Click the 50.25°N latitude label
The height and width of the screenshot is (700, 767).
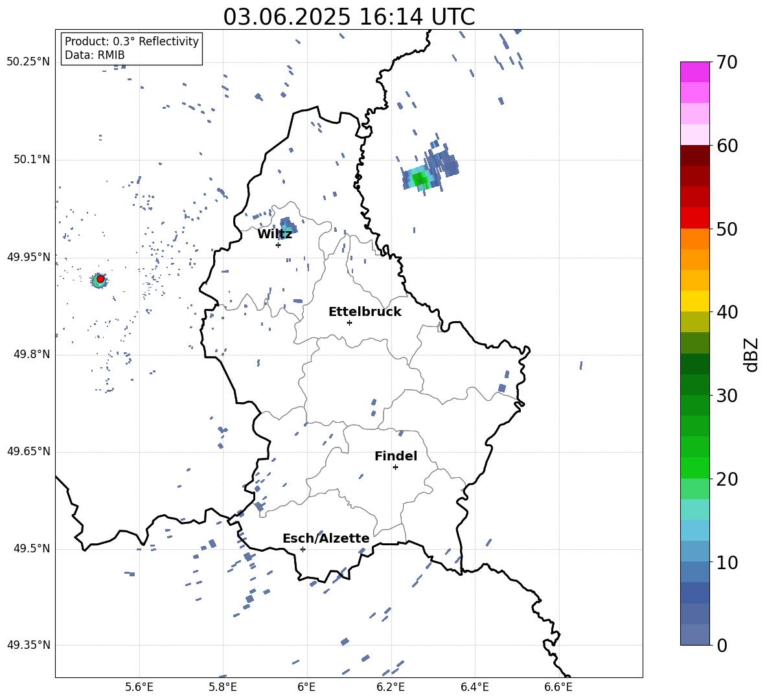[x=28, y=62]
